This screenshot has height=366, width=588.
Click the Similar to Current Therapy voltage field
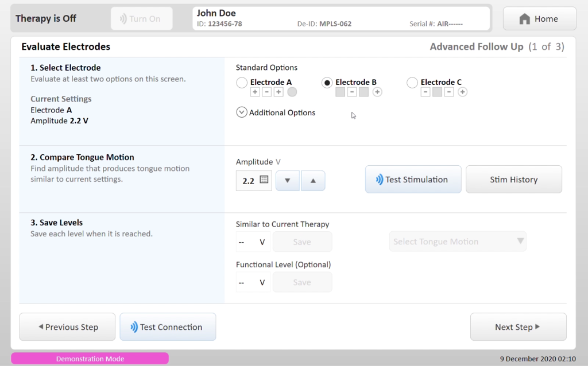click(x=253, y=242)
